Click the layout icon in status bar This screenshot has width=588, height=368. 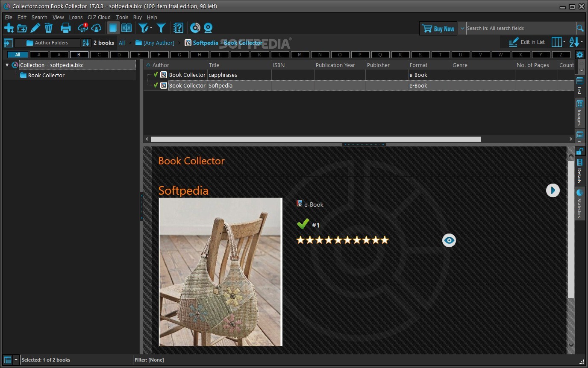[x=8, y=360]
